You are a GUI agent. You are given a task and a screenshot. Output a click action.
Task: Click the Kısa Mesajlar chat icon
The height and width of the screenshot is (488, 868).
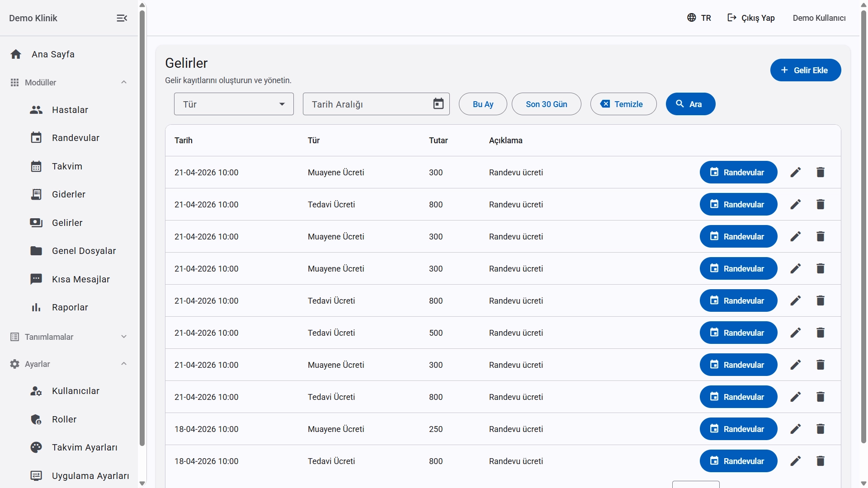coord(36,279)
